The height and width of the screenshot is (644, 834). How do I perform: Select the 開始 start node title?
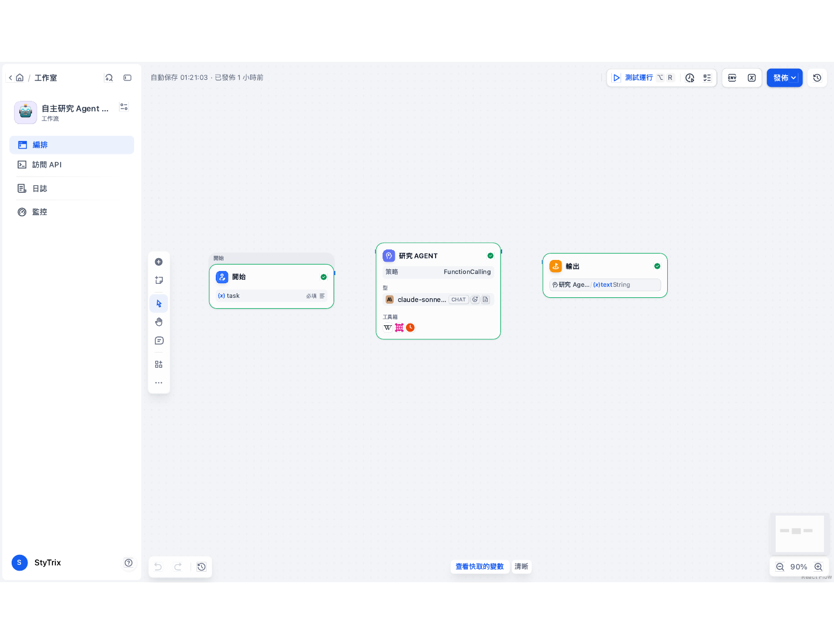coord(239,277)
